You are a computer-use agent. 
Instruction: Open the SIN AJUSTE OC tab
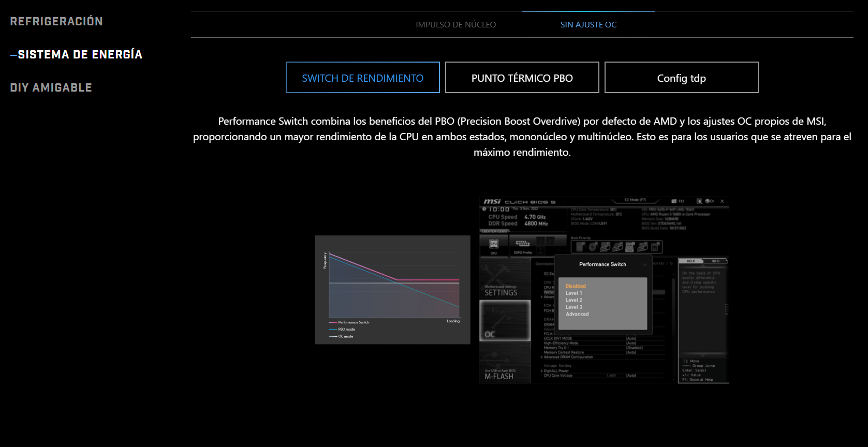pos(588,24)
